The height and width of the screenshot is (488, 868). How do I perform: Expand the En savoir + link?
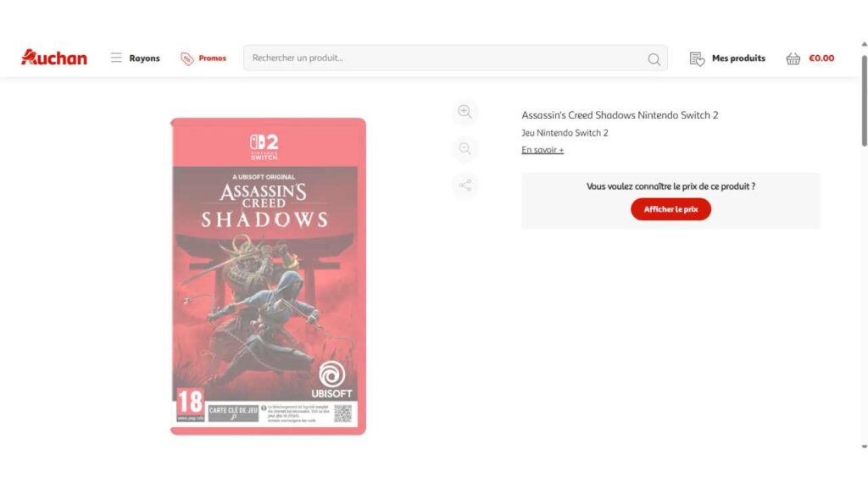coord(542,150)
